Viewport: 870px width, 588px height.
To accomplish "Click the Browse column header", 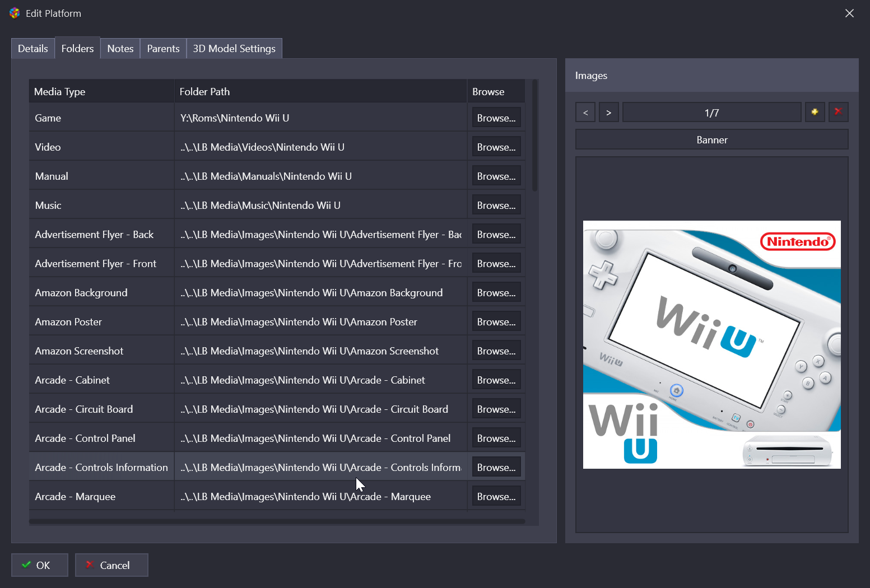I will click(x=496, y=91).
